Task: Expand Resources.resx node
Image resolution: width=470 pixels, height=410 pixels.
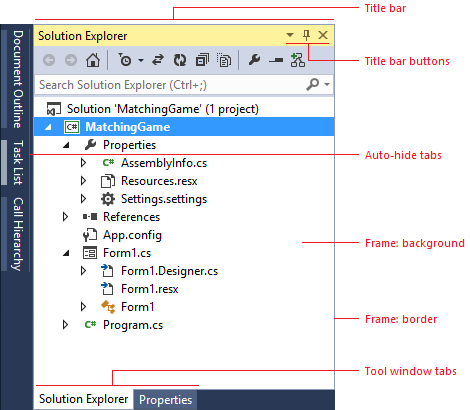Action: [x=83, y=181]
